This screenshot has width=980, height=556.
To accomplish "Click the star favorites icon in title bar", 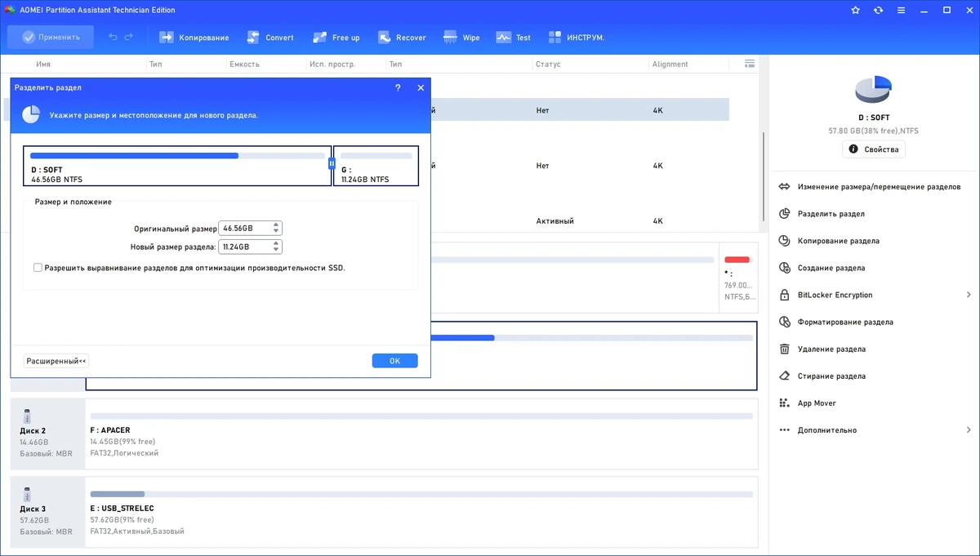I will 855,11.
